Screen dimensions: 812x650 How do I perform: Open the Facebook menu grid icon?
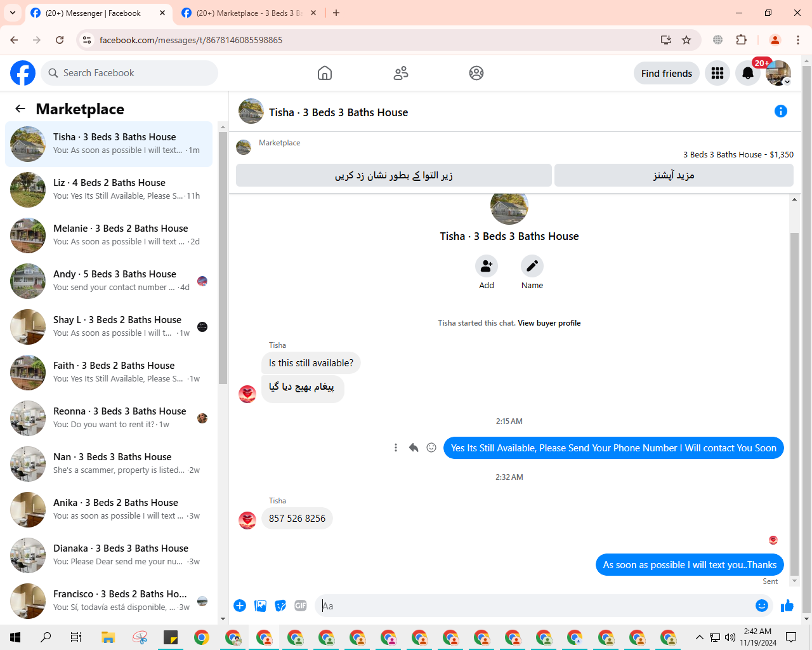pos(717,73)
